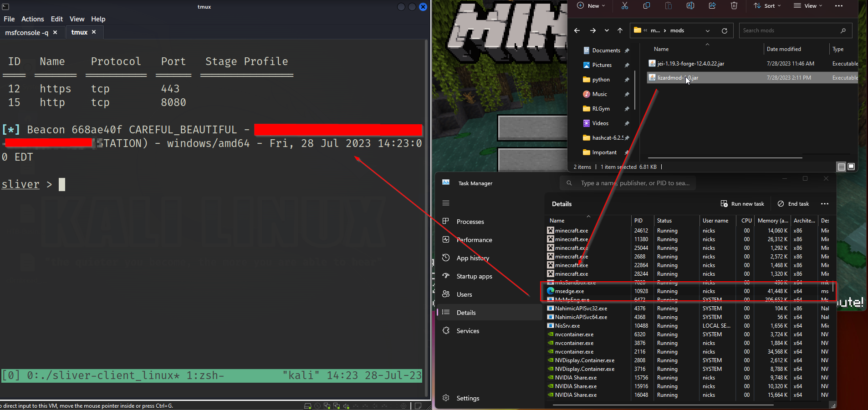Open the Services section in Task Manager
This screenshot has width=868, height=410.
[468, 331]
